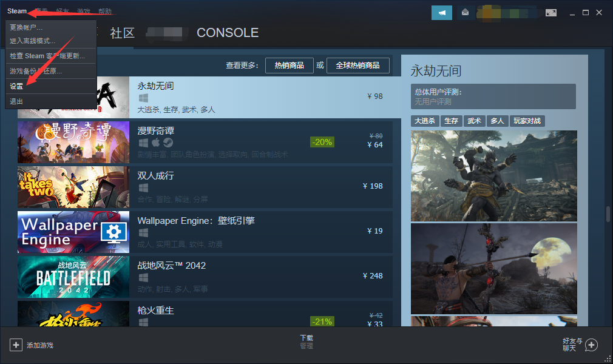The width and height of the screenshot is (613, 364).
Task: Open the four-armed statue screenshot
Action: (x=494, y=176)
